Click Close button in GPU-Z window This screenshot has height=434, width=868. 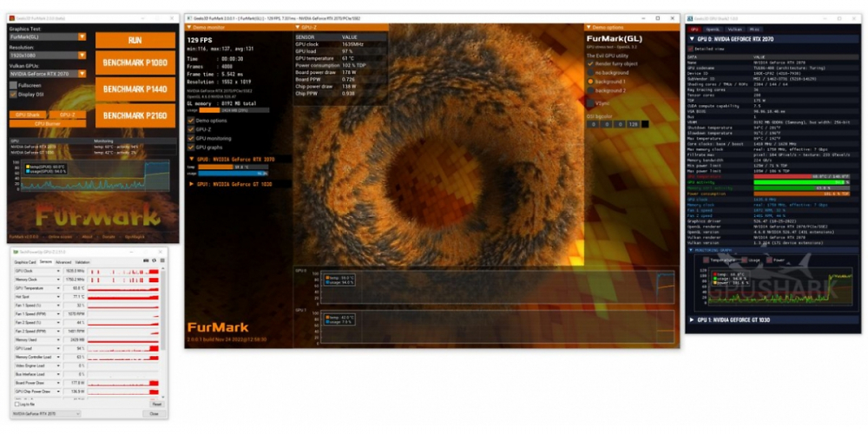click(x=154, y=413)
